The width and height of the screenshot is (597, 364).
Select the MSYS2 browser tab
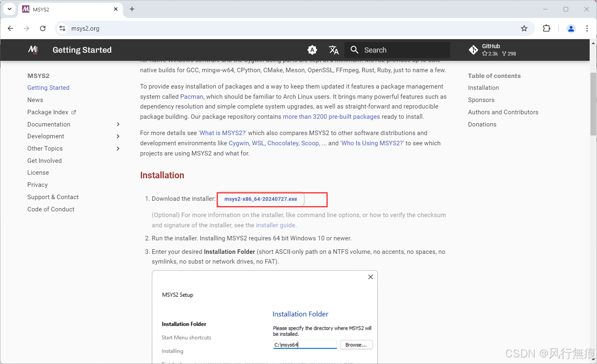pyautogui.click(x=71, y=9)
